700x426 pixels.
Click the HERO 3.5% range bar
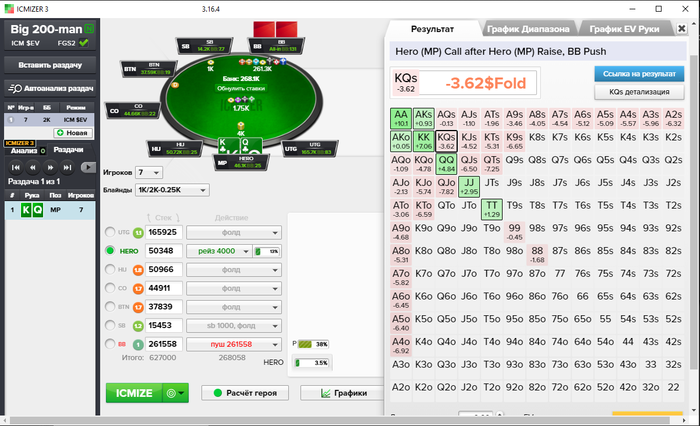[x=312, y=363]
